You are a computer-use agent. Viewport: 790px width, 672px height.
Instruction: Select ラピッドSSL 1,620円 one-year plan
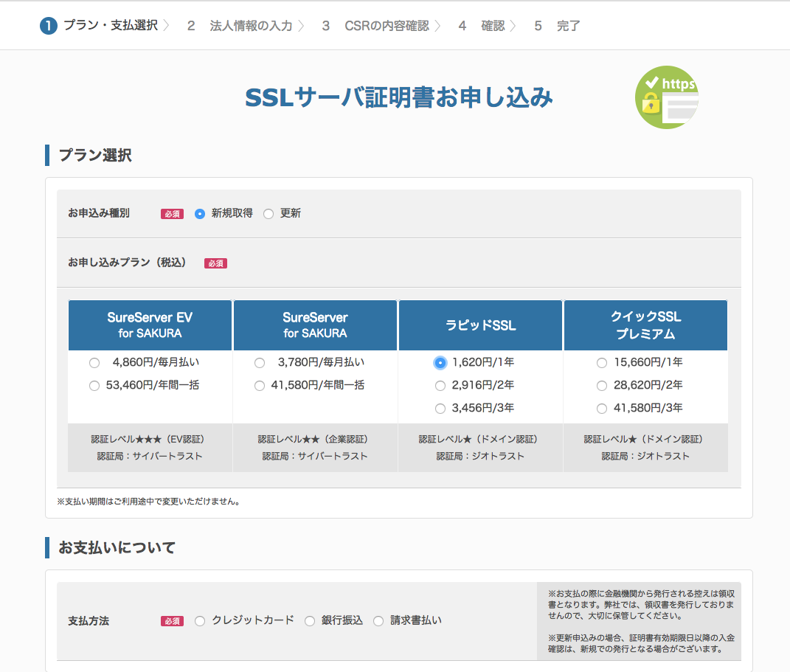tap(440, 363)
